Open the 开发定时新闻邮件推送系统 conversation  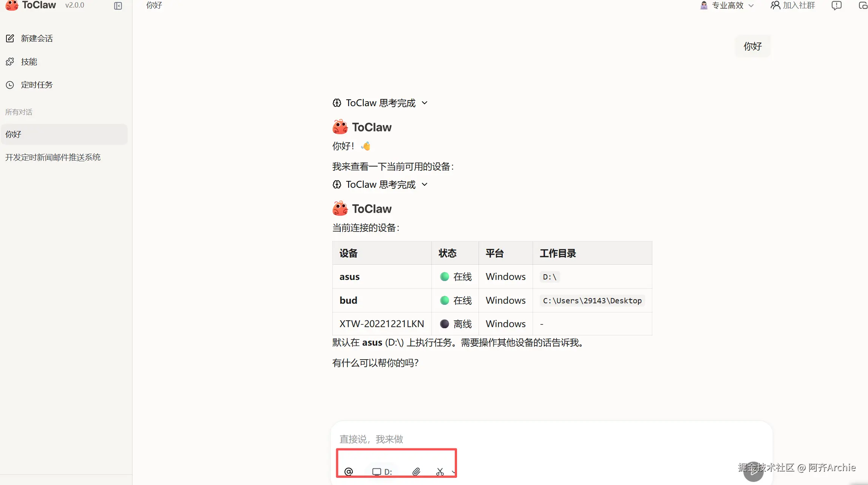click(x=53, y=157)
